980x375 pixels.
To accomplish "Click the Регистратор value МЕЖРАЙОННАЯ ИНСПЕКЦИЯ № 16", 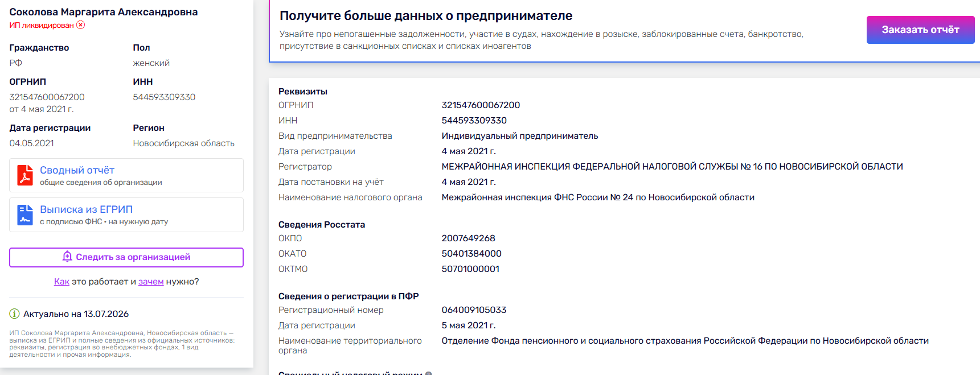I will pos(672,167).
